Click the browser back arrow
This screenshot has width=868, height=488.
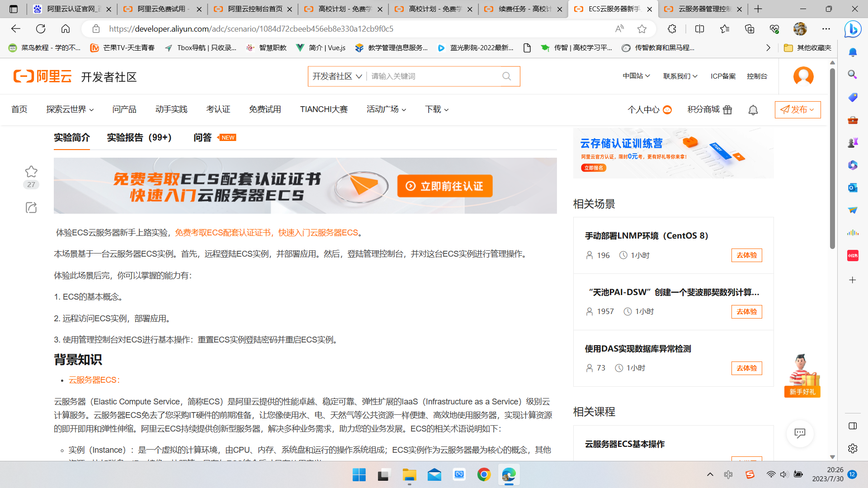pos(16,29)
